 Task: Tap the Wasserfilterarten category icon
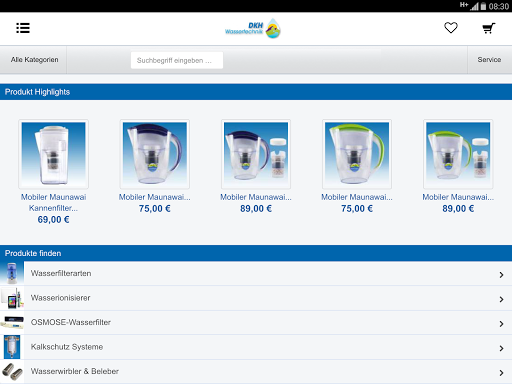tap(12, 273)
